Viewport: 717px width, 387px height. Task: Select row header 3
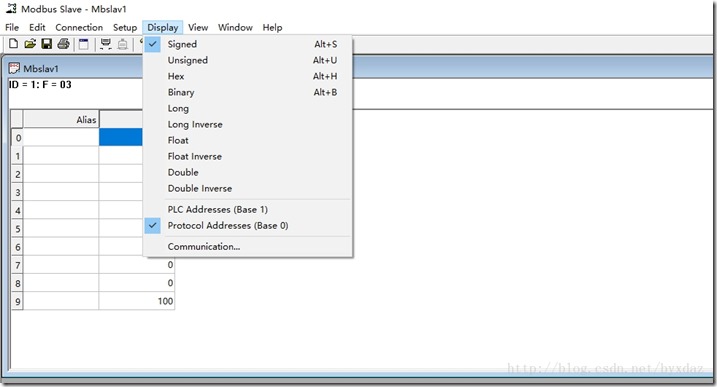pos(17,192)
